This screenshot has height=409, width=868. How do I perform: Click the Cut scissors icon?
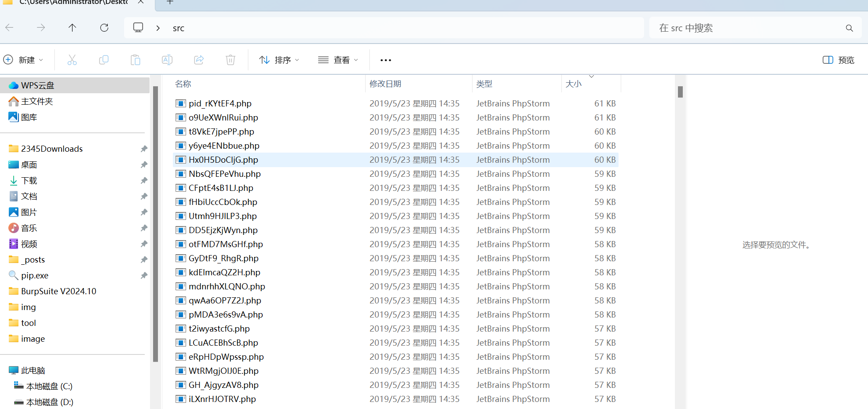coord(72,60)
